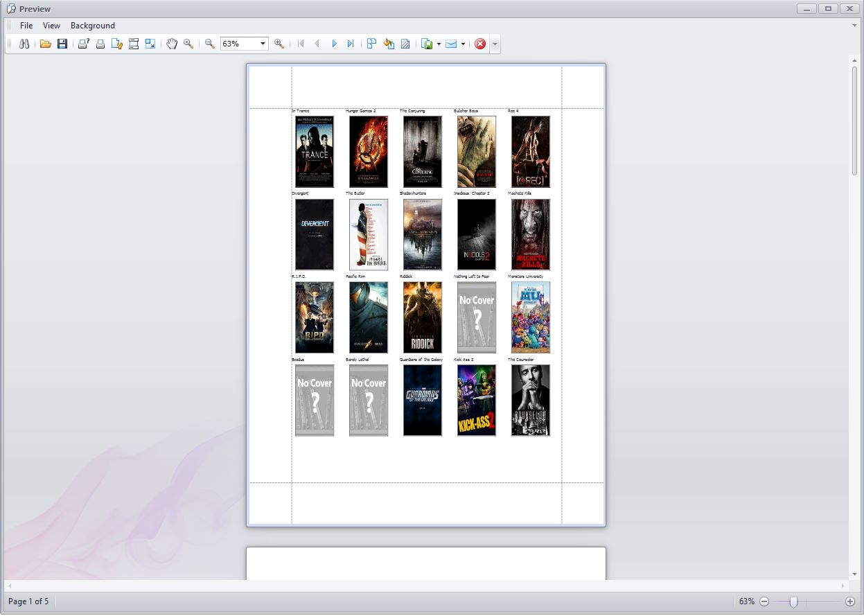Open the zoom percentage dropdown
This screenshot has height=616, width=864.
click(263, 44)
